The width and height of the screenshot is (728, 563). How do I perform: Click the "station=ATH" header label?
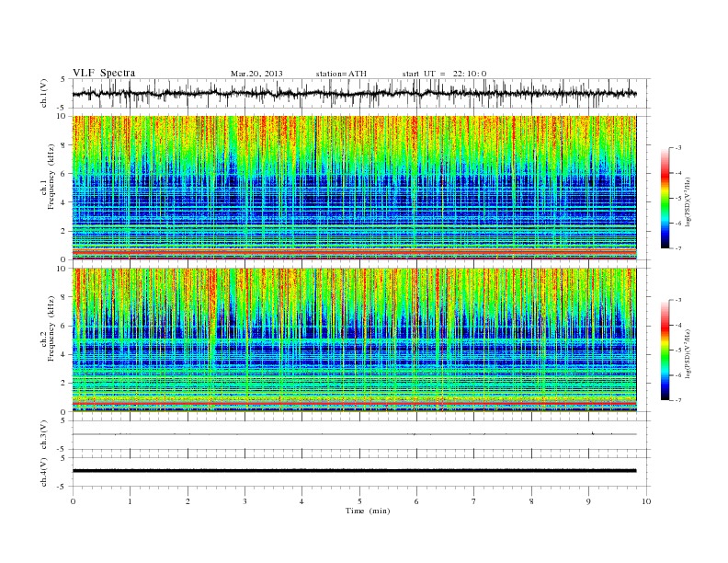[x=341, y=74]
